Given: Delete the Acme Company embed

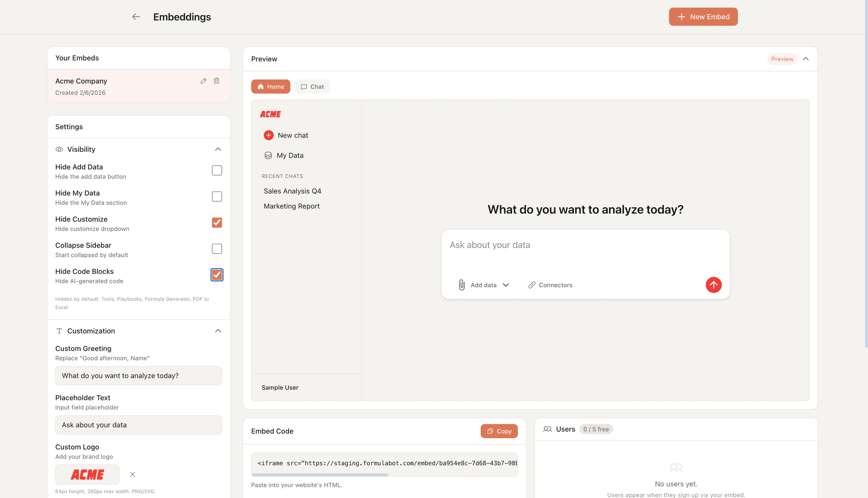Looking at the screenshot, I should pyautogui.click(x=217, y=81).
